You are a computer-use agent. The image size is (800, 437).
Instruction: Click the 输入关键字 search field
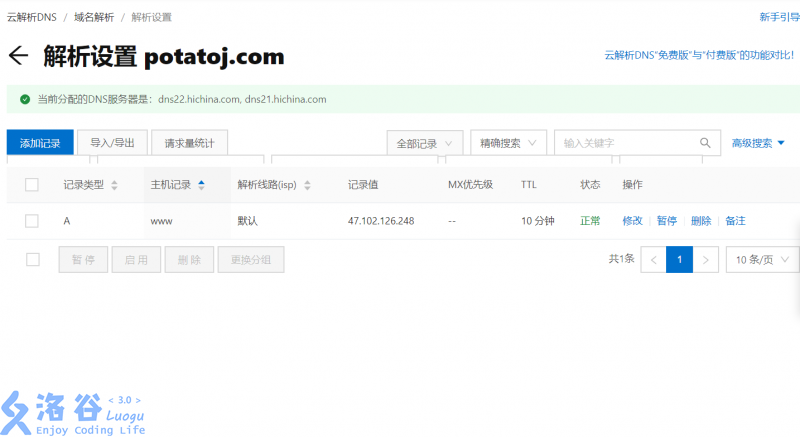coord(627,143)
